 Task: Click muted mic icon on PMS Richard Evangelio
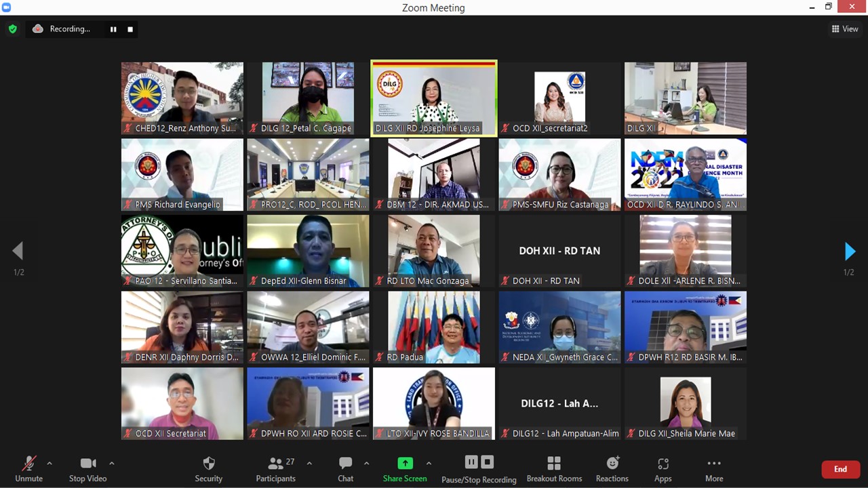128,205
